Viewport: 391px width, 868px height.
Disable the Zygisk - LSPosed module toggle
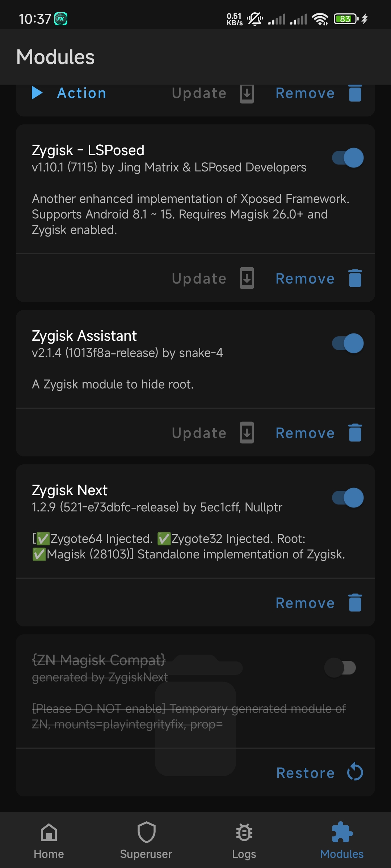pyautogui.click(x=348, y=158)
